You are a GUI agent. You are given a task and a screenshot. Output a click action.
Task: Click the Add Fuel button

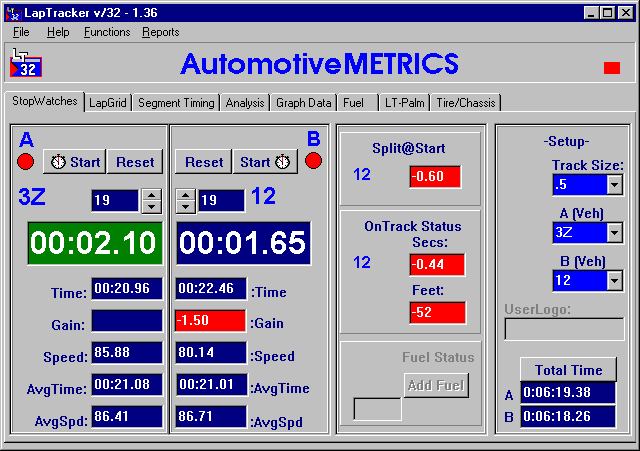[436, 385]
